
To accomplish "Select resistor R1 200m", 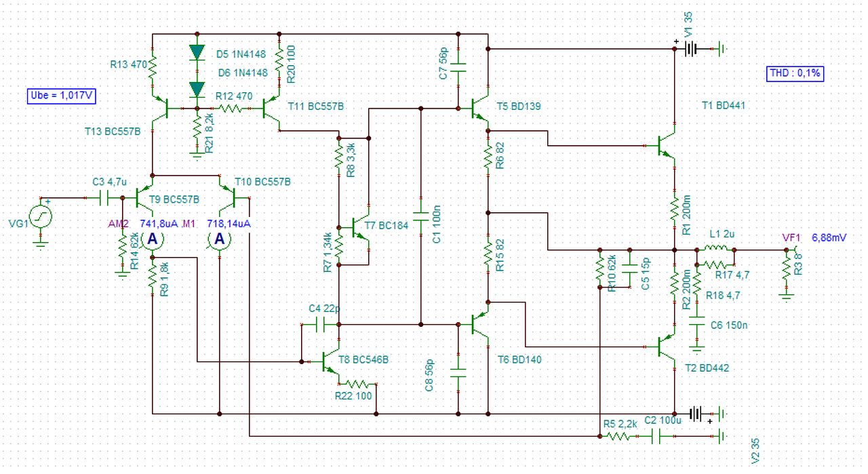I will (x=674, y=210).
